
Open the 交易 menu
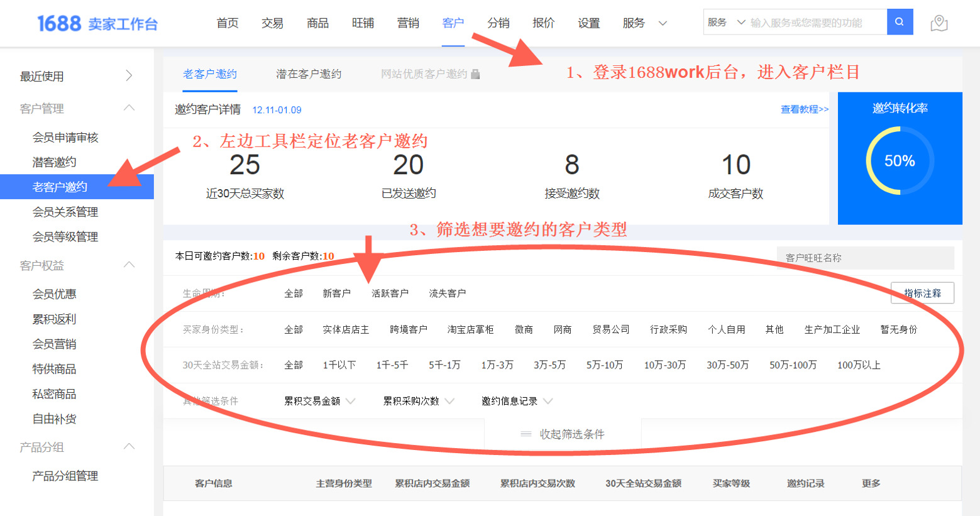272,23
